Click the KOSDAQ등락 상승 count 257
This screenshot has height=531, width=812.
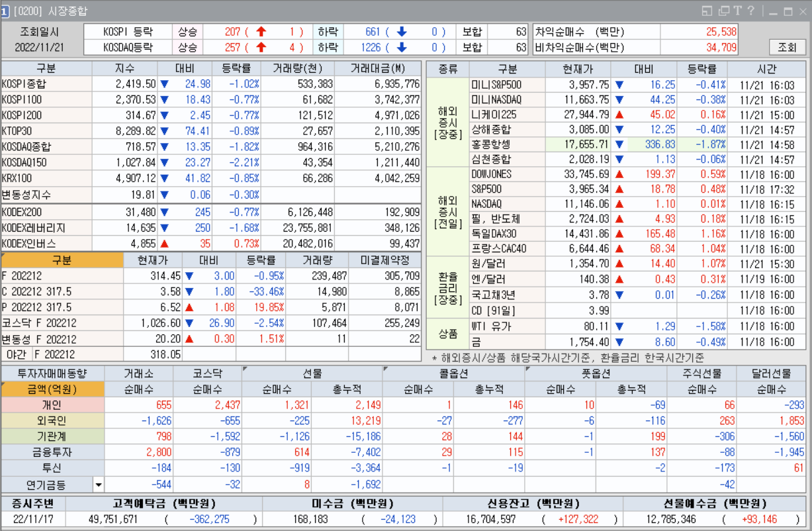232,47
